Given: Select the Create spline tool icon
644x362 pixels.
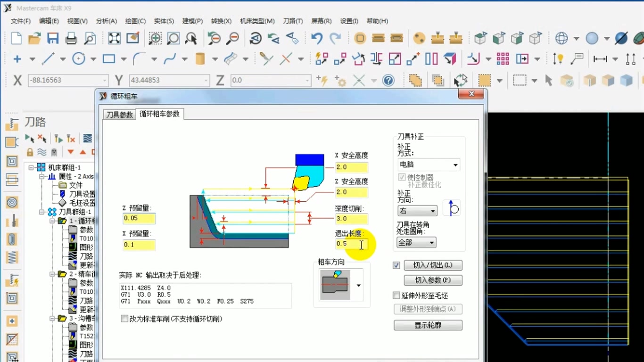Looking at the screenshot, I should coord(170,59).
